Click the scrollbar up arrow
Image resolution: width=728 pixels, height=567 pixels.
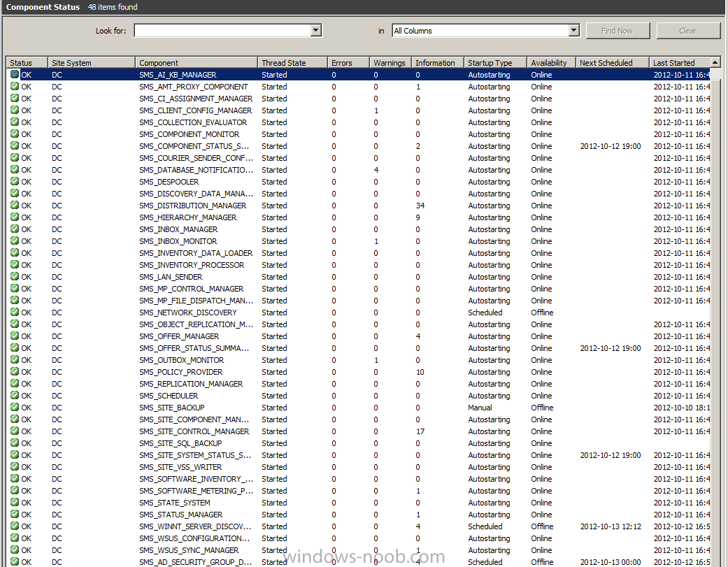pyautogui.click(x=715, y=62)
